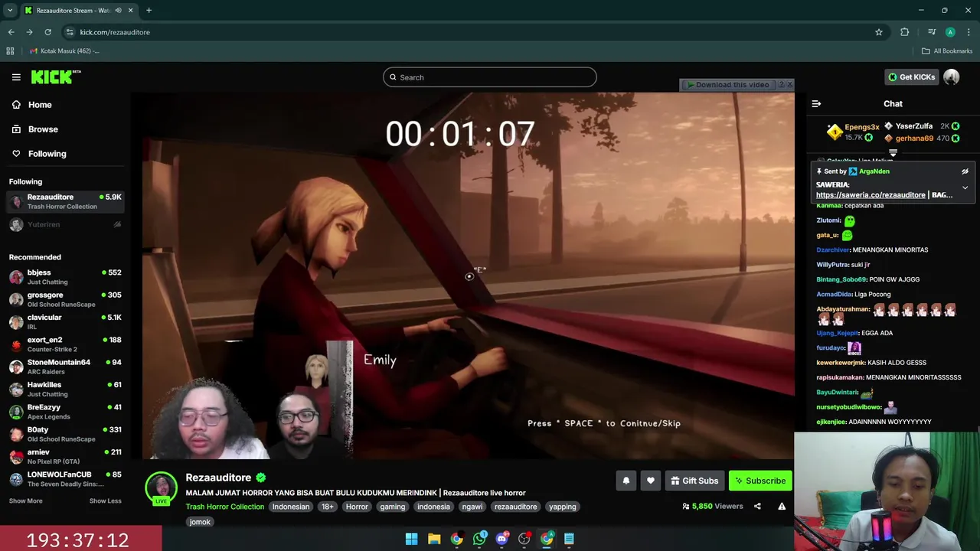Open All Bookmarks folder
Viewport: 980px width, 551px height.
(947, 51)
